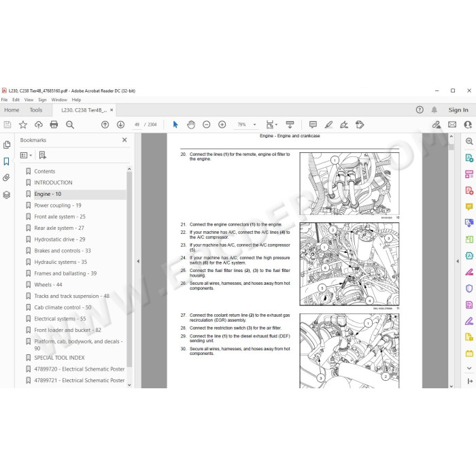Screen dimensions: 476x476
Task: Close the Bookmarks panel
Action: [x=124, y=140]
